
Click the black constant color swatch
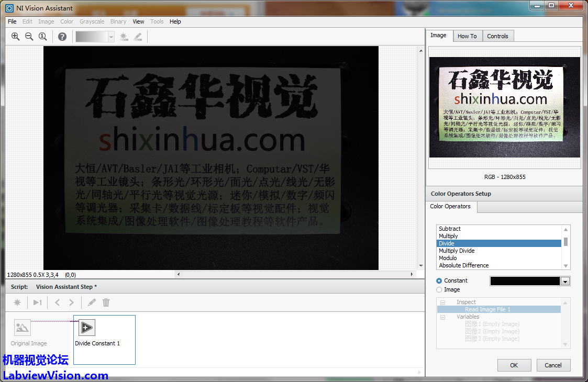tap(525, 282)
